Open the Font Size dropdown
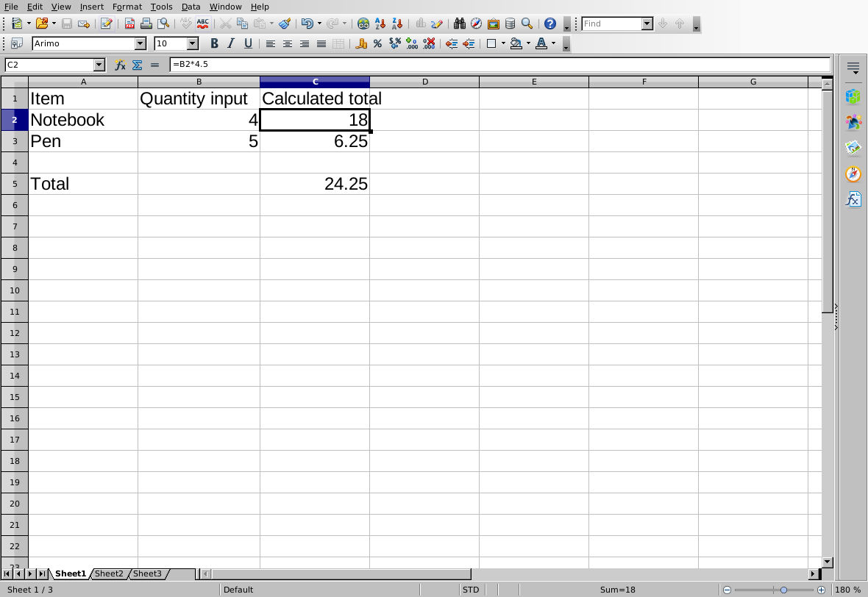The image size is (868, 597). click(x=193, y=43)
